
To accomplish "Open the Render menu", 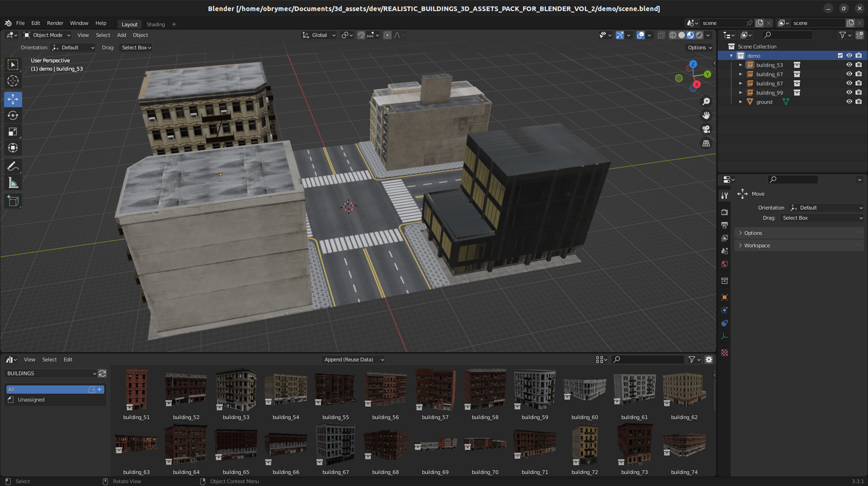I will (55, 23).
